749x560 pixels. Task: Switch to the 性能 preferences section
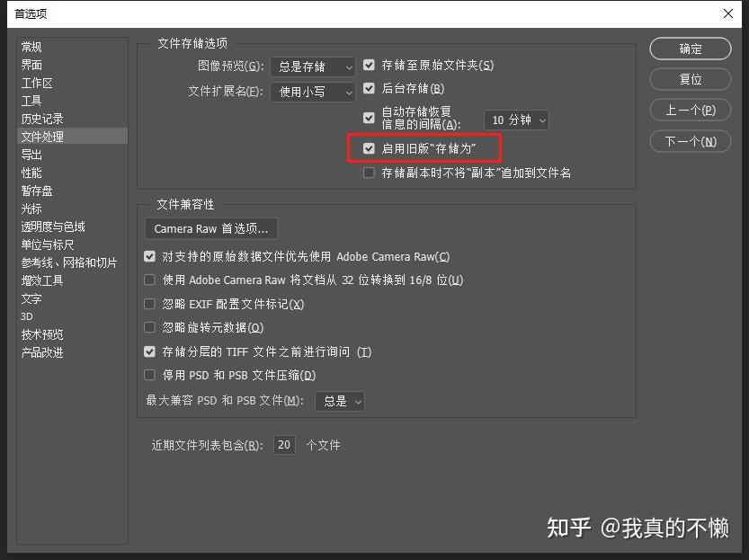click(x=30, y=172)
